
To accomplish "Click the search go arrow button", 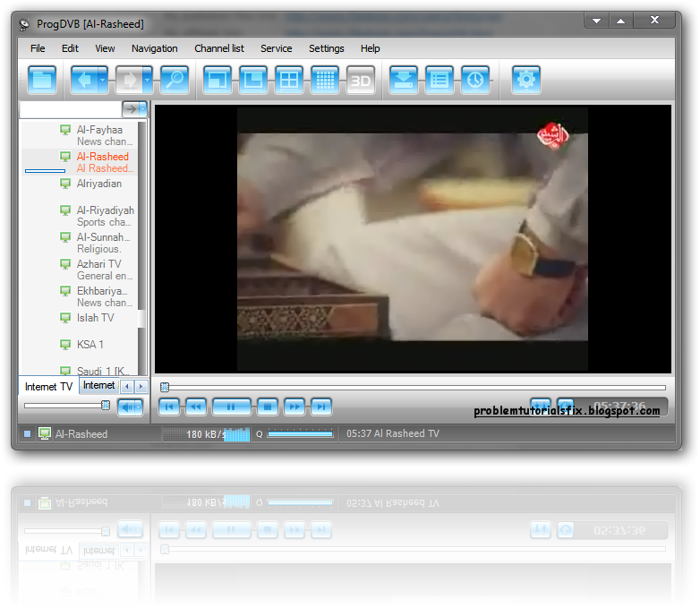I will (131, 109).
